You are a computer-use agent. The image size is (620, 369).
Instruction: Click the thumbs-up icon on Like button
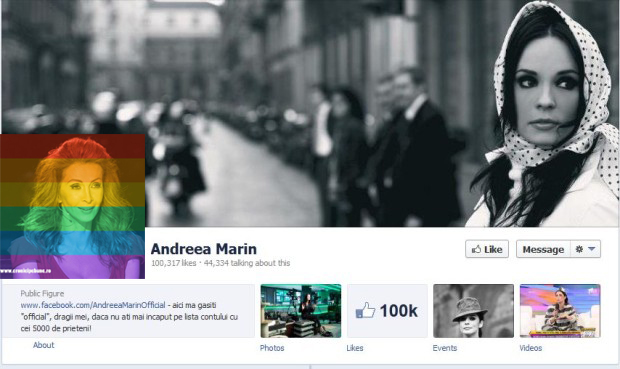coord(476,249)
